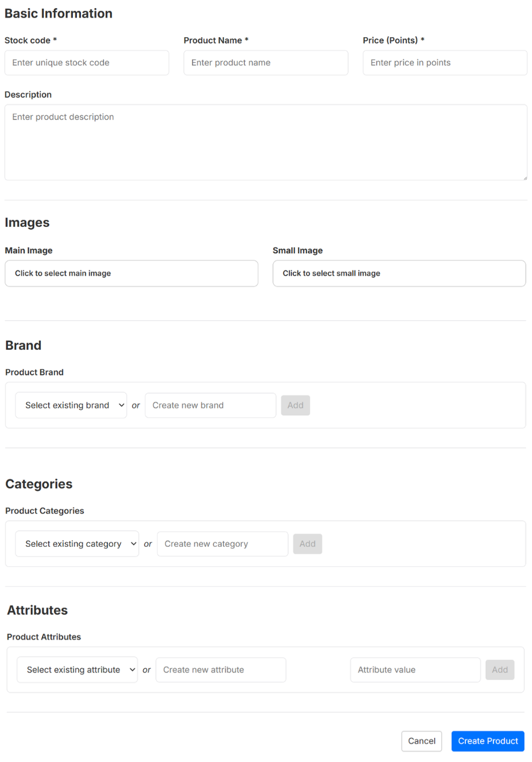Click to select main image
Screen dimensions: 532x762
point(131,273)
